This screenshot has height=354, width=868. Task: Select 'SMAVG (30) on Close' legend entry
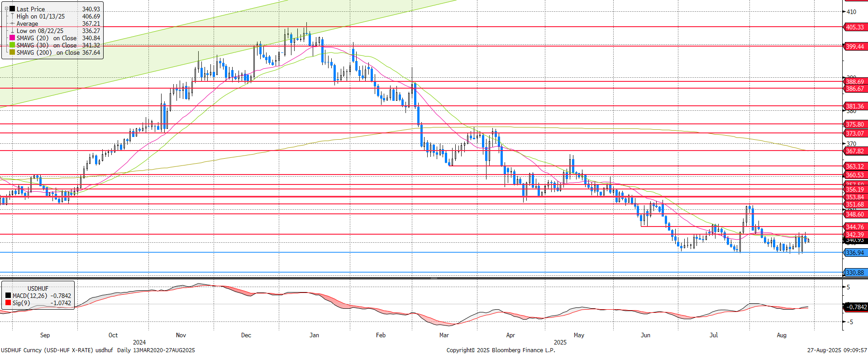coord(47,45)
